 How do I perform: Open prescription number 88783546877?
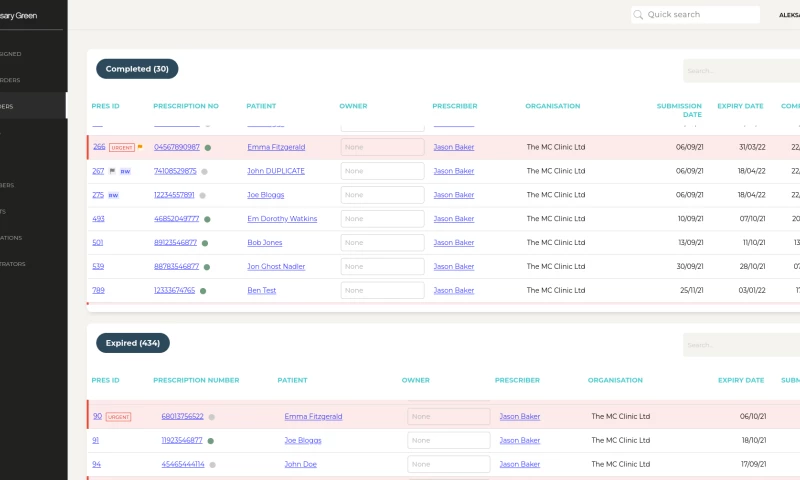coord(176,267)
